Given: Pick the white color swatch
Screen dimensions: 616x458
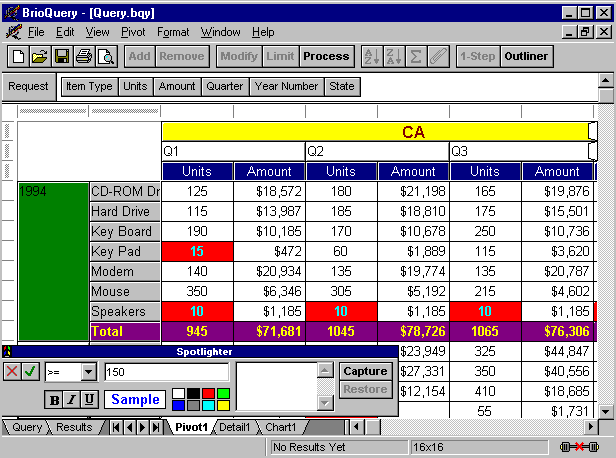Looking at the screenshot, I should [178, 394].
